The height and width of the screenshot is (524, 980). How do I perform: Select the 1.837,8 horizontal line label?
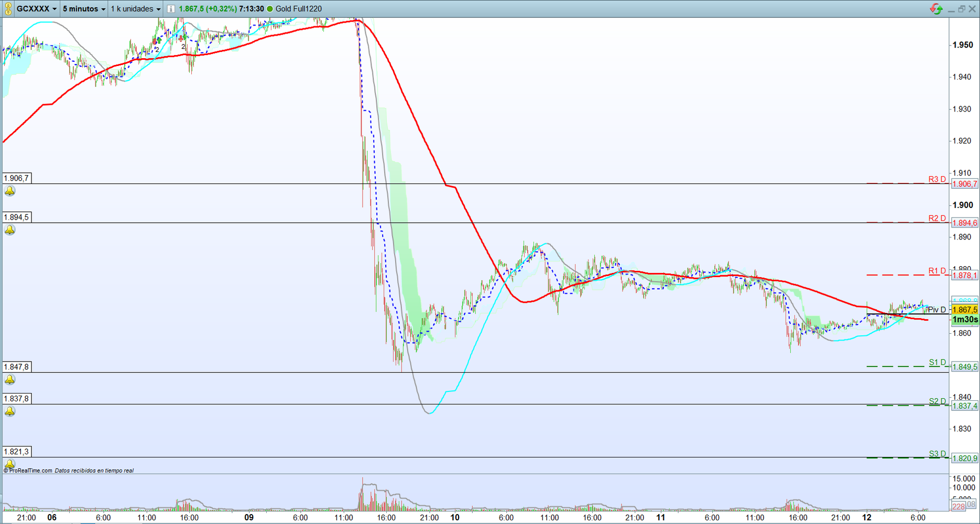[17, 399]
